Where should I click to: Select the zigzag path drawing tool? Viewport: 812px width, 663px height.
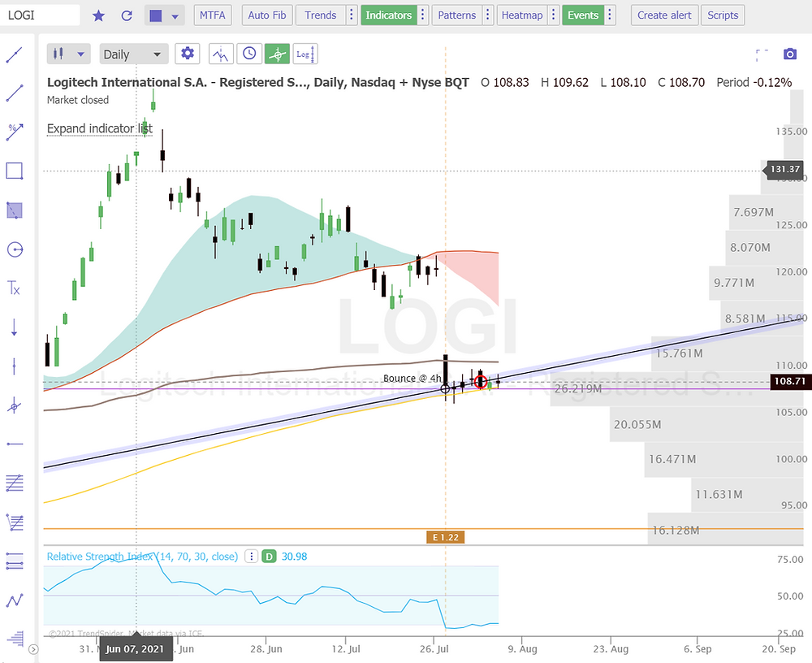tap(15, 600)
